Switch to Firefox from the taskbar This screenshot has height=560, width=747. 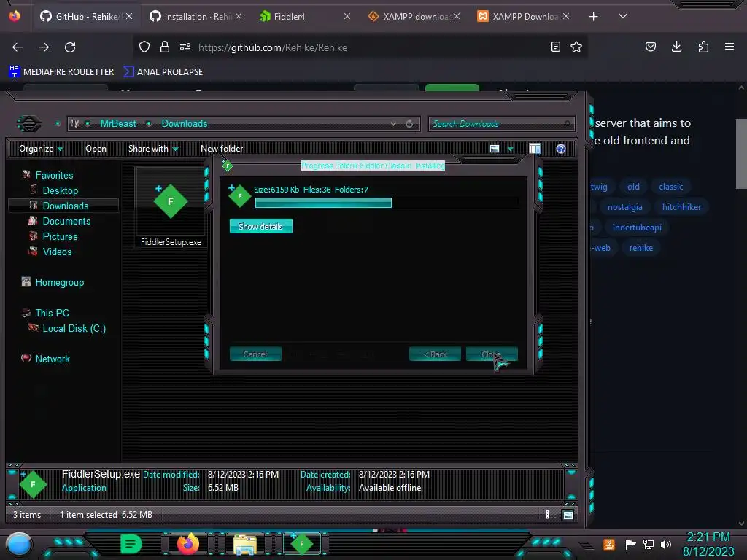[x=187, y=544]
